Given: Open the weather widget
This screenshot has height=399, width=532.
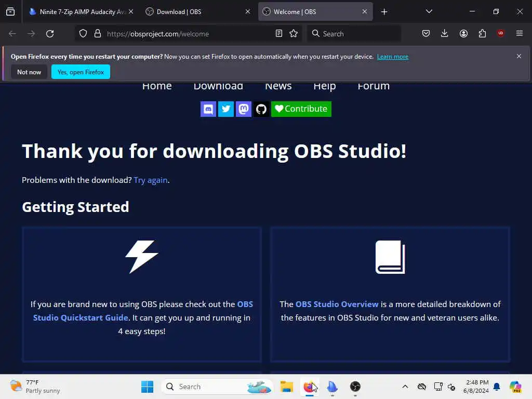Looking at the screenshot, I should [35, 387].
